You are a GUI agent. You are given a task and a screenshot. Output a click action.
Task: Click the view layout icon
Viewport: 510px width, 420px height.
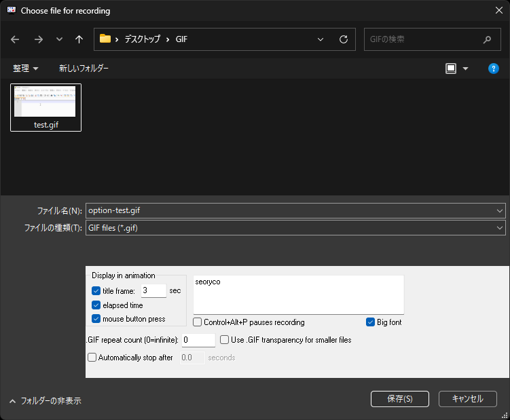tap(451, 69)
